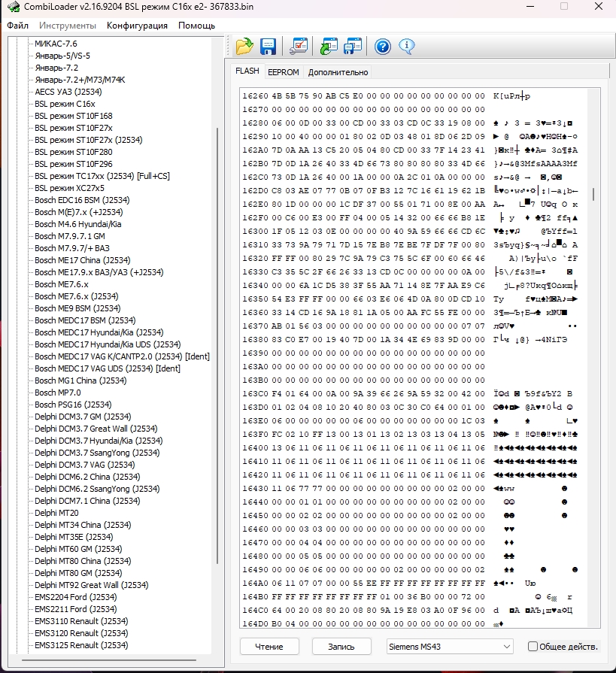616x673 pixels.
Task: Click the Чтение button
Action: pyautogui.click(x=269, y=647)
